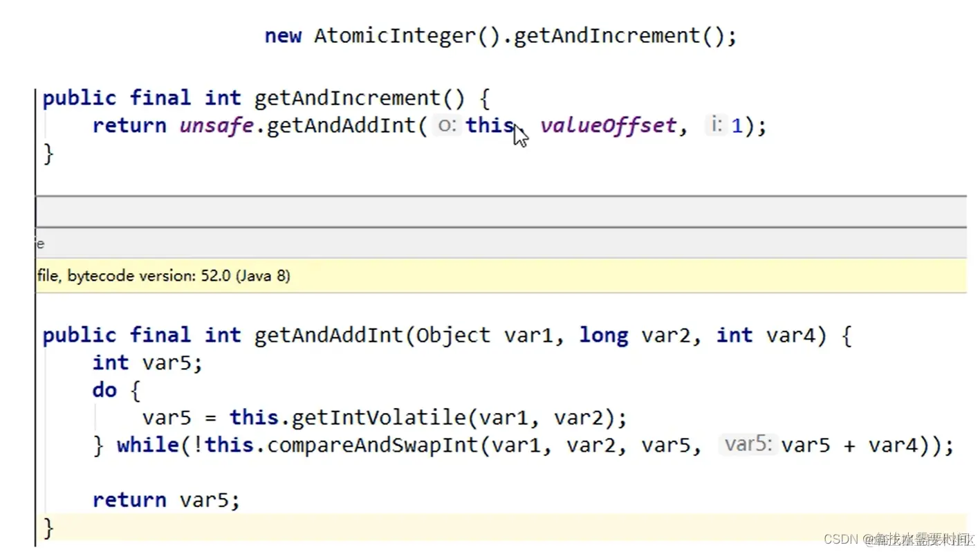The height and width of the screenshot is (552, 980).
Task: Click the 'var5 + var4' expression
Action: coord(851,445)
